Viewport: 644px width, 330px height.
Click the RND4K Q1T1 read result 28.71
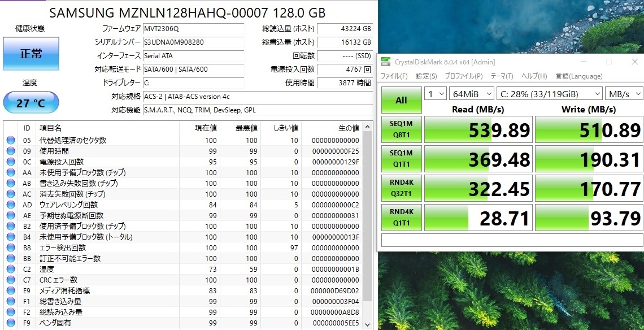[478, 218]
